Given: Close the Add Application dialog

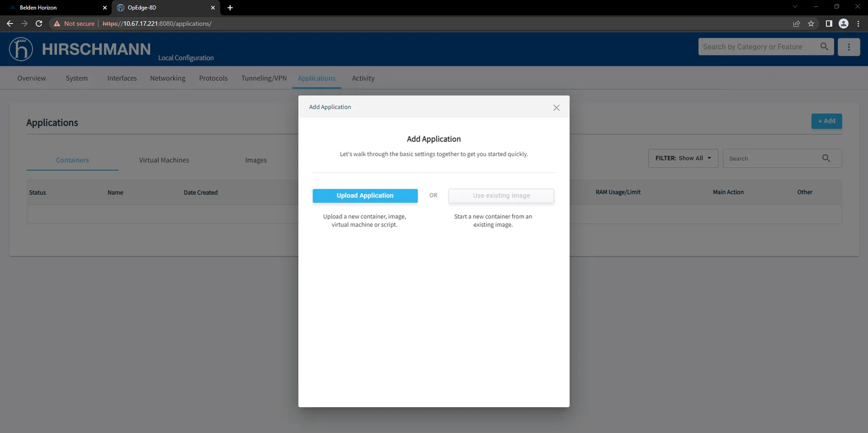Looking at the screenshot, I should (x=556, y=108).
